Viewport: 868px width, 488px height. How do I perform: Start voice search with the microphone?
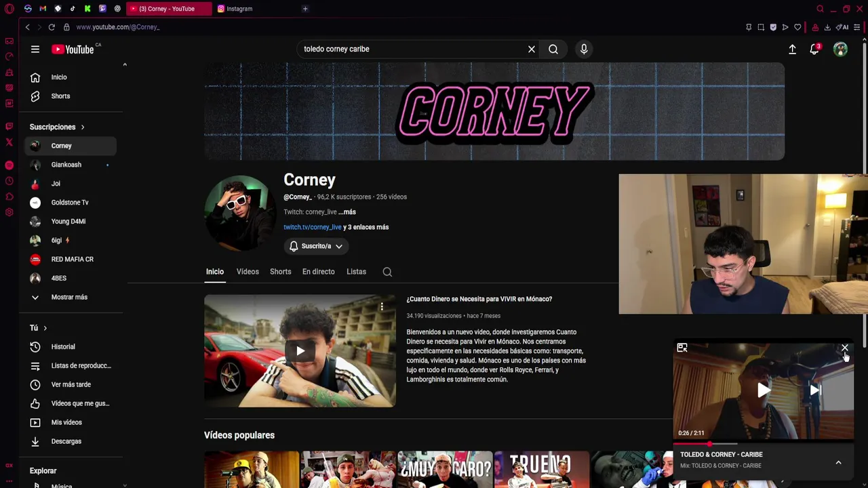(584, 49)
